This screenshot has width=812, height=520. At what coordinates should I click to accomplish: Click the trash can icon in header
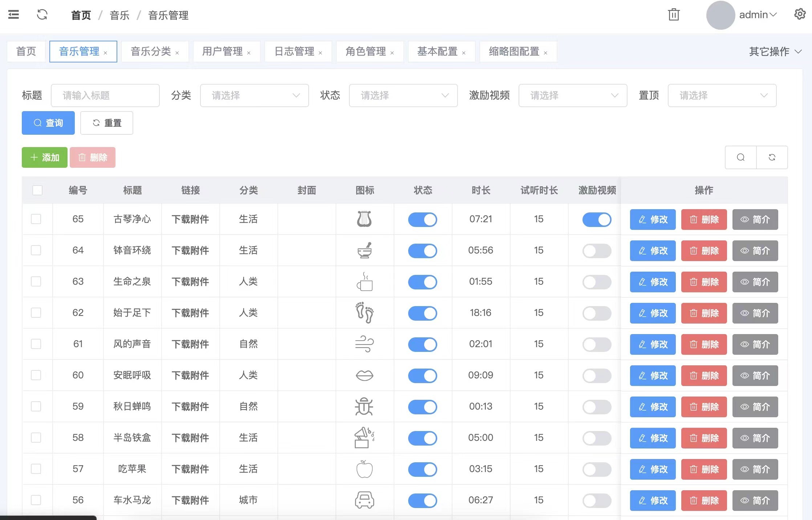pyautogui.click(x=674, y=15)
